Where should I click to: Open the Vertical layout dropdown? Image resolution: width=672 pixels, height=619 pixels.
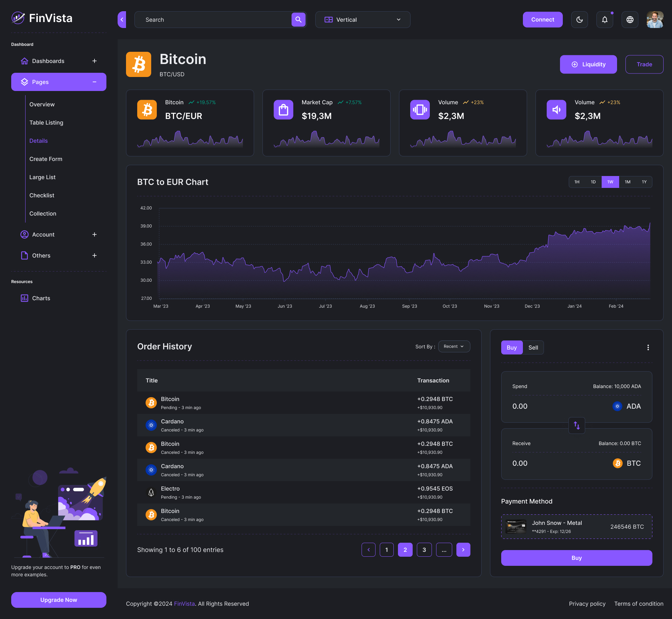click(x=363, y=20)
